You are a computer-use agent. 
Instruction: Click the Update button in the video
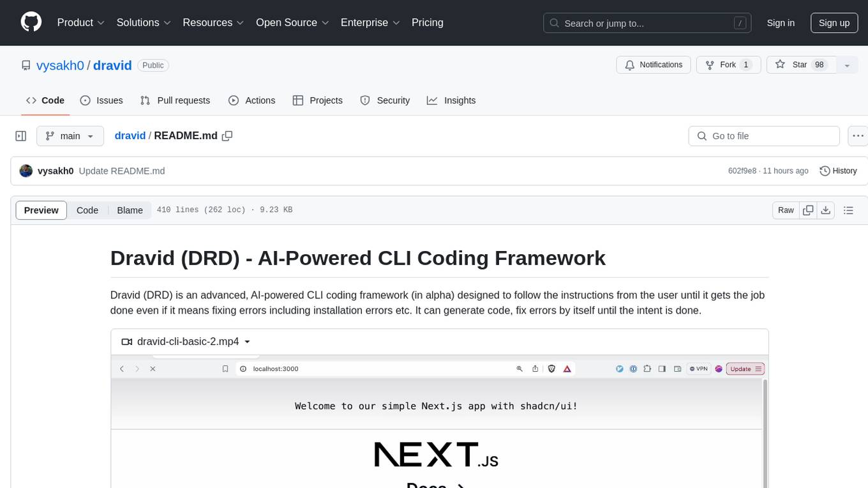745,369
